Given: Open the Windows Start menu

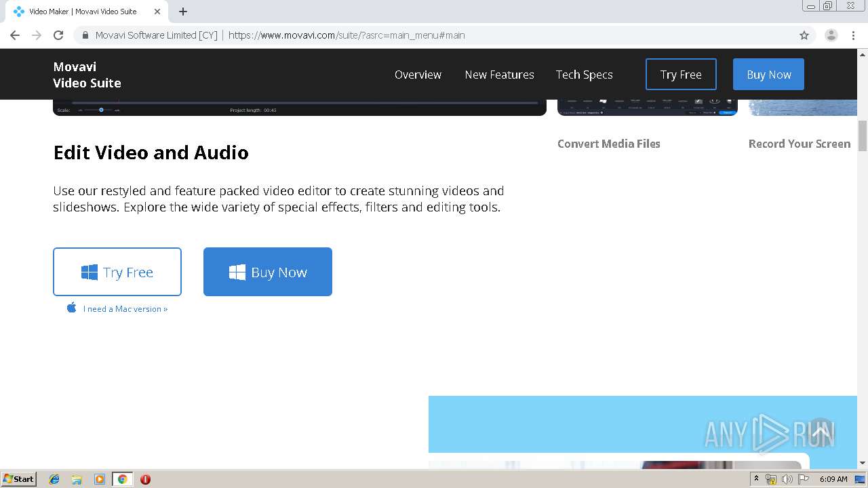Looking at the screenshot, I should coord(18,479).
